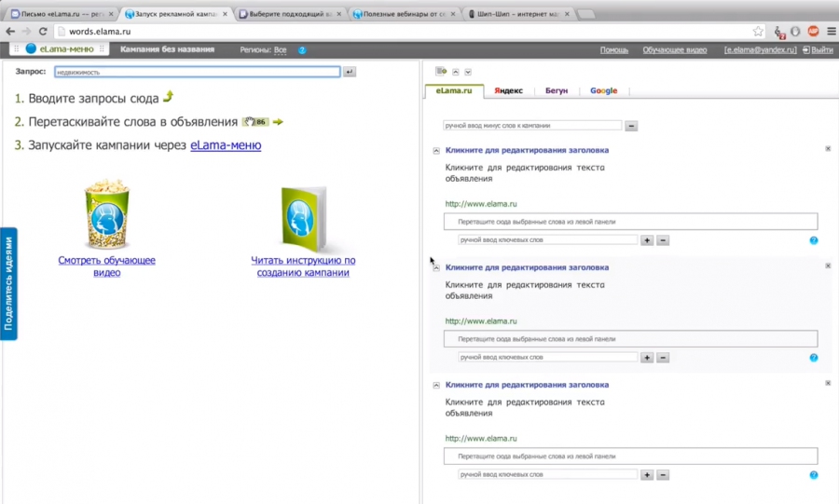This screenshot has height=504, width=839.
Task: Open the Регионы 'Все' selector
Action: click(x=280, y=50)
